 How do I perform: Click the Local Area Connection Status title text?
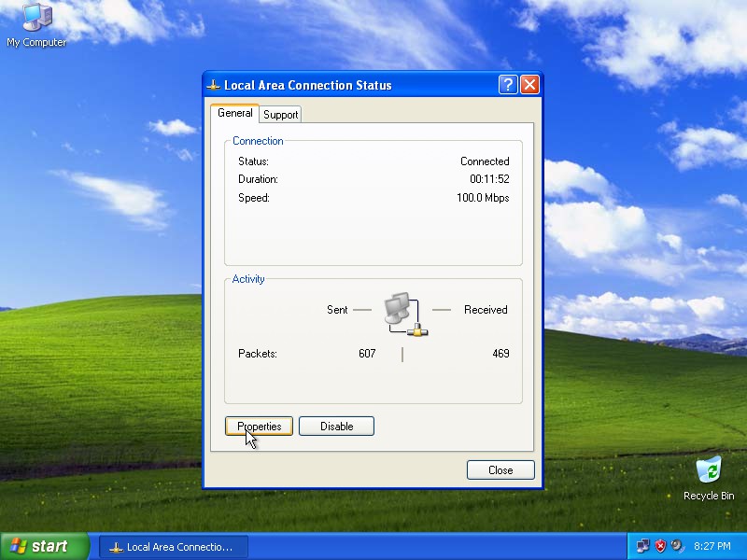(x=308, y=85)
